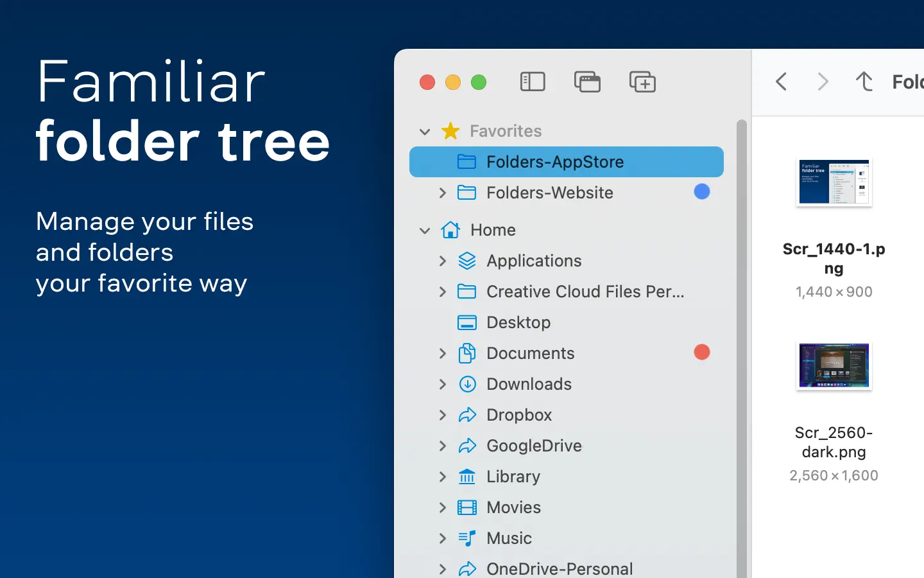
Task: Open the Scr_2560-dark.png thumbnail
Action: (834, 365)
